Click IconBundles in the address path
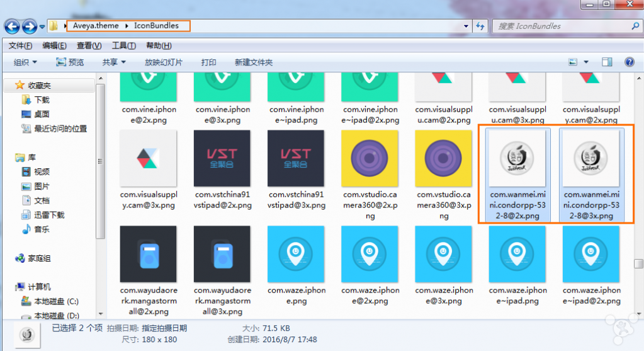The image size is (644, 351). [156, 25]
